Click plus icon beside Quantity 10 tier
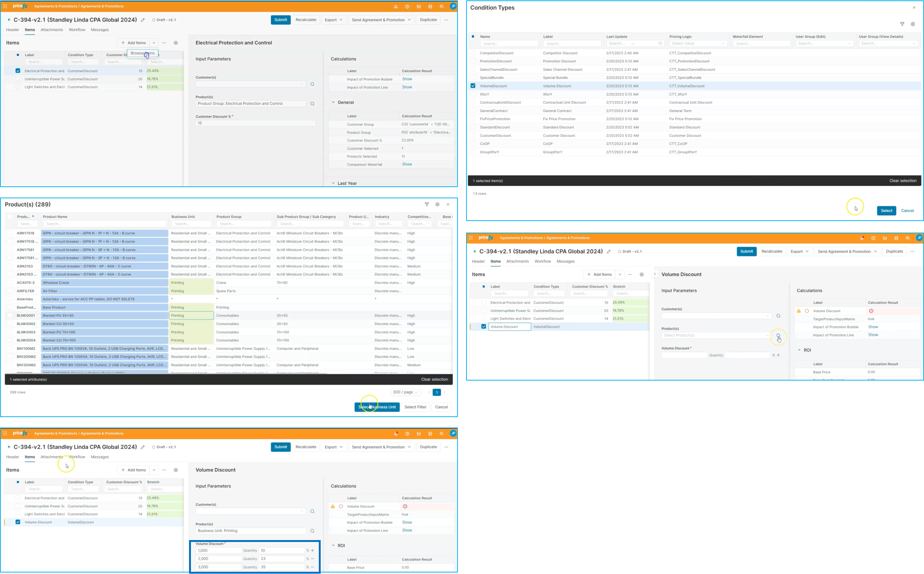 pyautogui.click(x=312, y=551)
